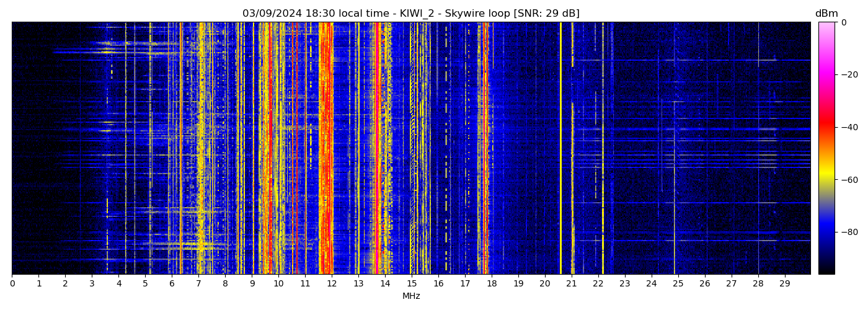Click the plot title text at top
This screenshot has height=310, width=868.
(x=410, y=13)
